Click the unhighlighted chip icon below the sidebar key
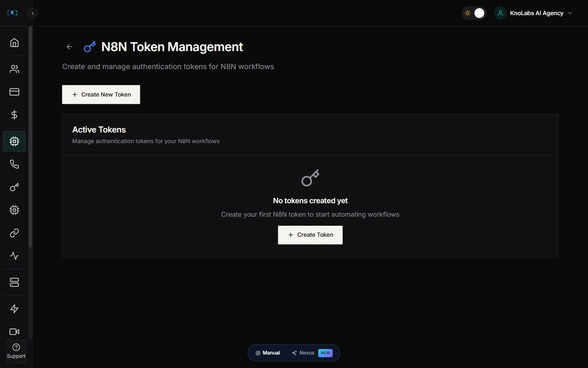 14,210
